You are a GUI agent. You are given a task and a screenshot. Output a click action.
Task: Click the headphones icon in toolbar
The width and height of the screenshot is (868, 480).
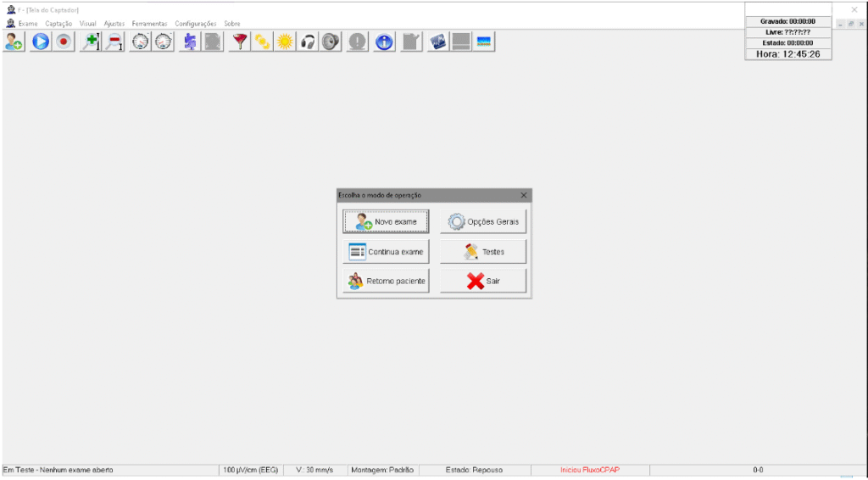pyautogui.click(x=309, y=42)
